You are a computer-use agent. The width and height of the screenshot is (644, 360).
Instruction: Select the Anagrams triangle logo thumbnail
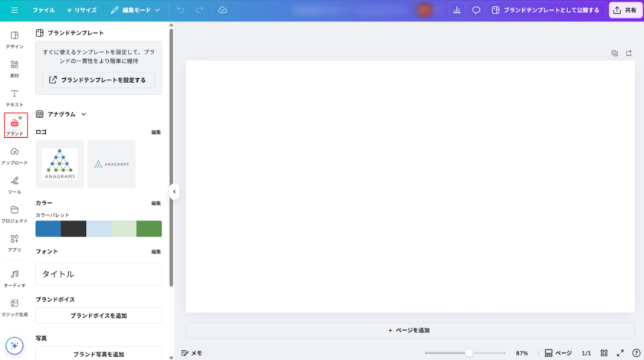pos(60,164)
